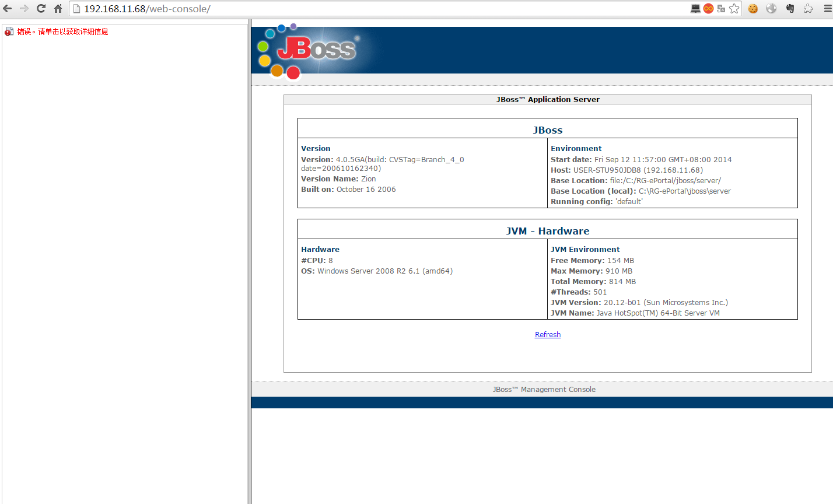The height and width of the screenshot is (504, 833).
Task: Click the '#CPU: 8' text
Action: click(x=317, y=261)
